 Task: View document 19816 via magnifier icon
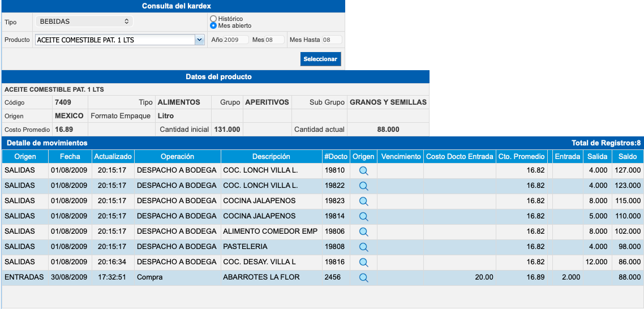pos(363,262)
